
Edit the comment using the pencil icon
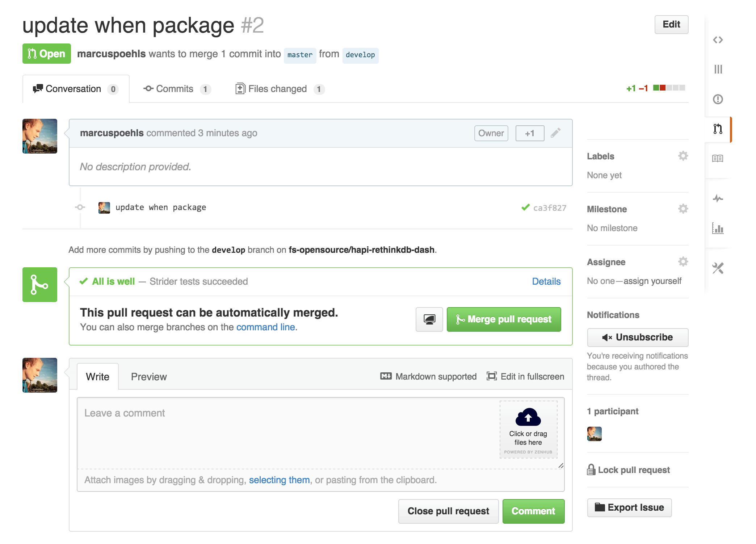pos(556,133)
